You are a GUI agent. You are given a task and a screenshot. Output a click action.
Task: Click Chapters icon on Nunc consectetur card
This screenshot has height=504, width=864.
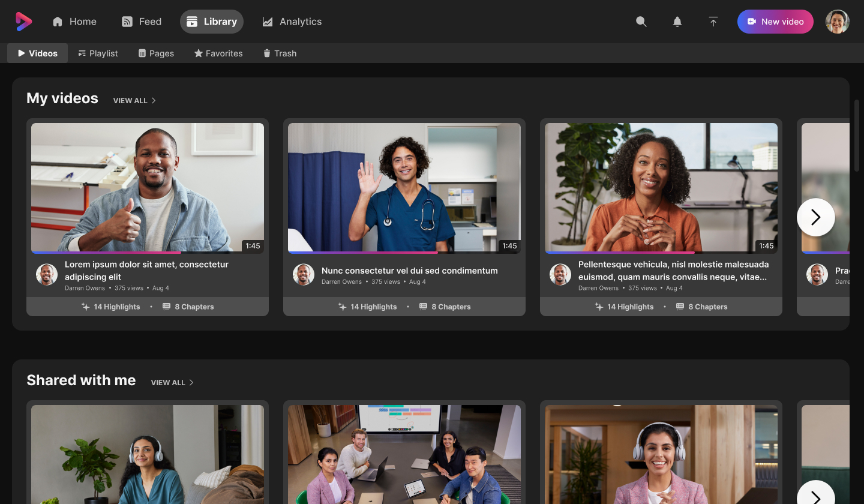click(424, 307)
